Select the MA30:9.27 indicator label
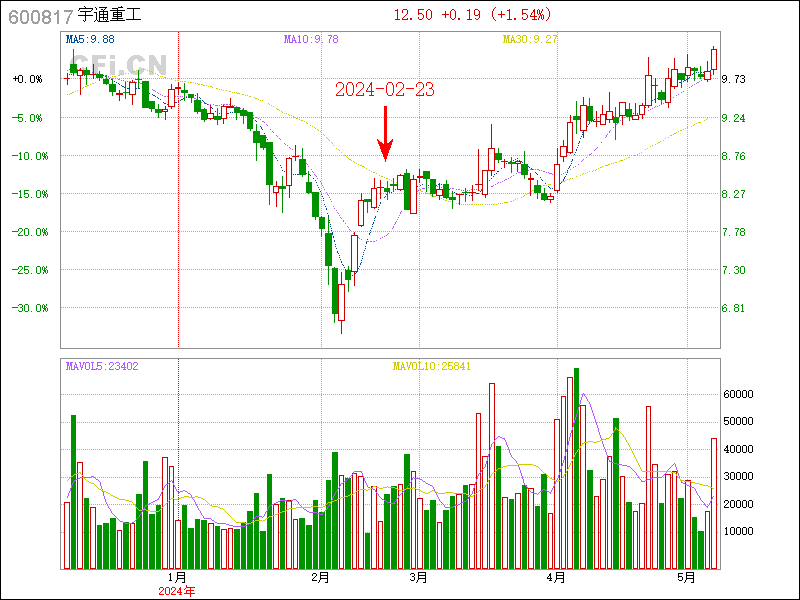 click(530, 39)
